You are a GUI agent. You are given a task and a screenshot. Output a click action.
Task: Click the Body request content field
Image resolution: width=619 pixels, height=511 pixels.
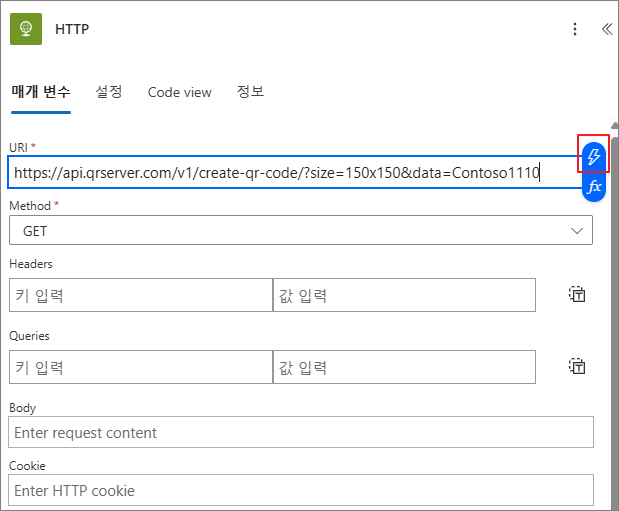pyautogui.click(x=301, y=432)
